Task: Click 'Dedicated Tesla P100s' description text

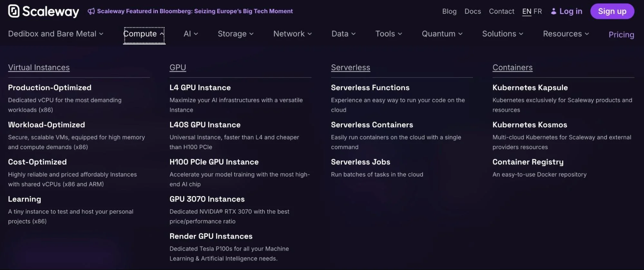Action: click(229, 254)
